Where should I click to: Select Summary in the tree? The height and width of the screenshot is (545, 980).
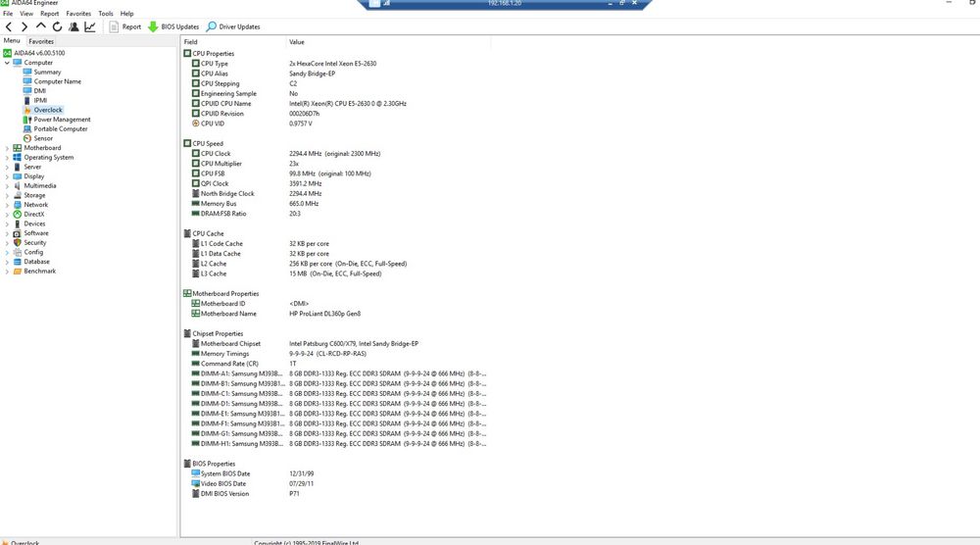tap(47, 73)
